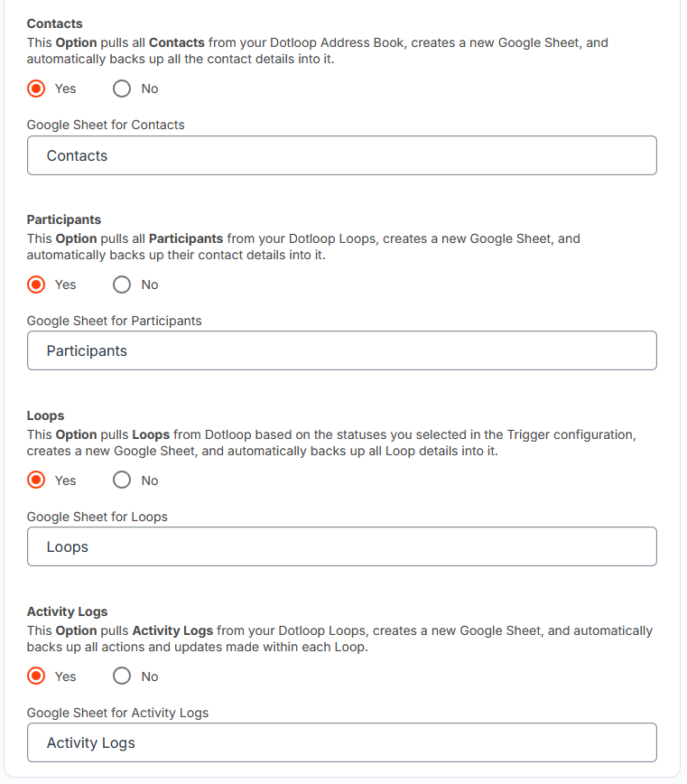Click the Google Sheet for Loops field
687x784 pixels.
tap(341, 546)
